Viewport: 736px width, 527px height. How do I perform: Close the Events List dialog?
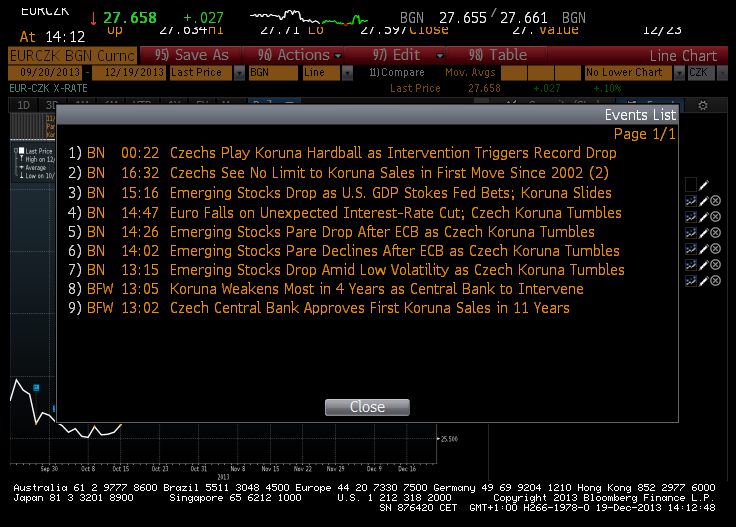367,407
